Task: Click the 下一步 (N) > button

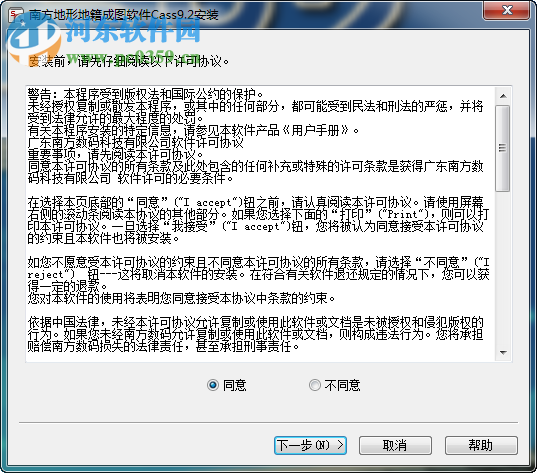Action: 310,445
